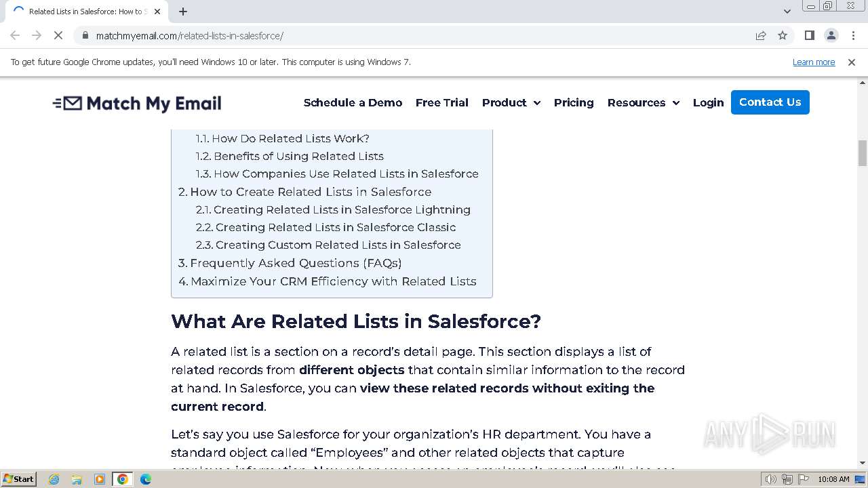Click the volume speaker tray icon
The image size is (868, 488).
tap(771, 479)
